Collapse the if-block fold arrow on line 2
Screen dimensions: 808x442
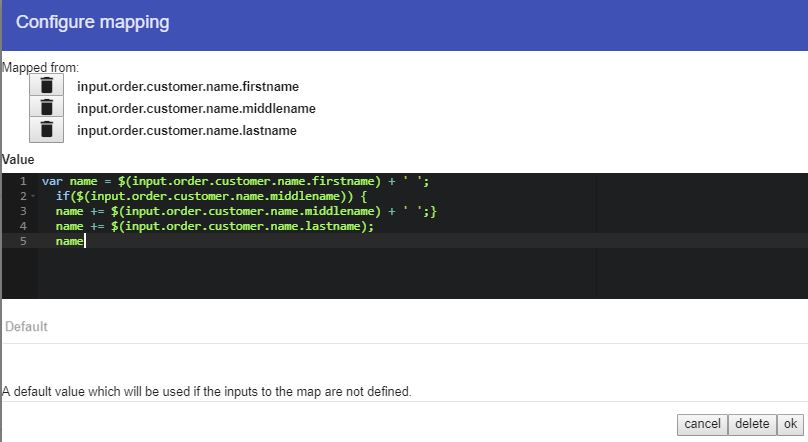33,196
